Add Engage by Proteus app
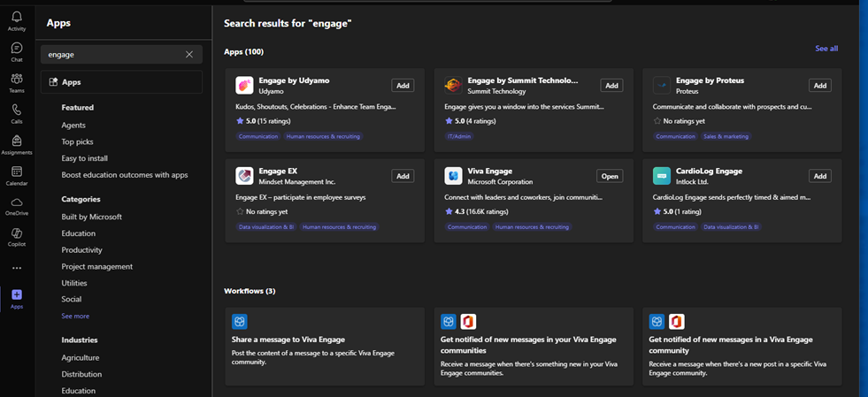 [820, 85]
